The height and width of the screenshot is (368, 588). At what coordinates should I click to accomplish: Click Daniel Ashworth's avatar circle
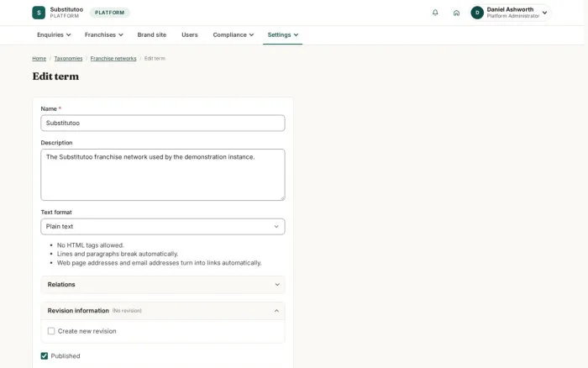click(477, 13)
